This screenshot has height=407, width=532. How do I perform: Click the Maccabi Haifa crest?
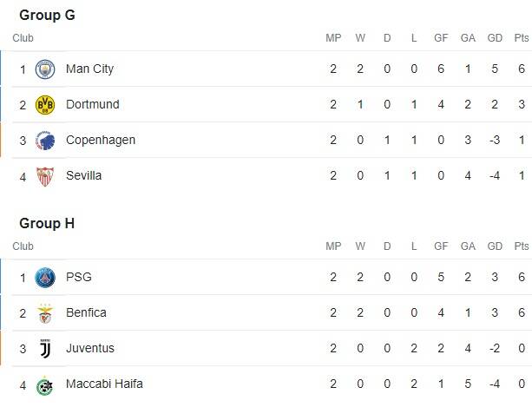pos(44,385)
